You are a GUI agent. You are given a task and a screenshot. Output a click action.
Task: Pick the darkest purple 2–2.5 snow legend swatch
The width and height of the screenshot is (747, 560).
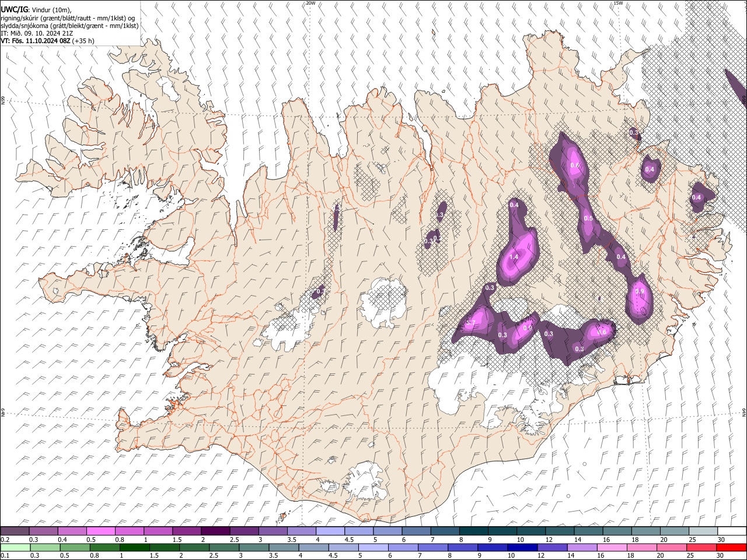[215, 531]
